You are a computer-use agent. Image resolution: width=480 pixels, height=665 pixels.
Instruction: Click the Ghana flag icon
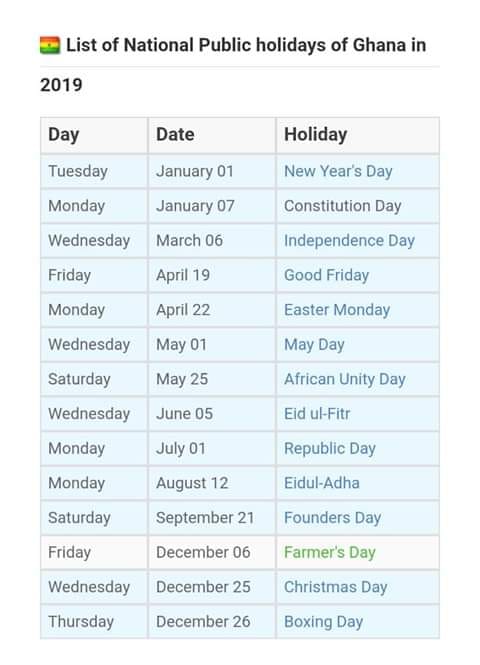[x=50, y=45]
